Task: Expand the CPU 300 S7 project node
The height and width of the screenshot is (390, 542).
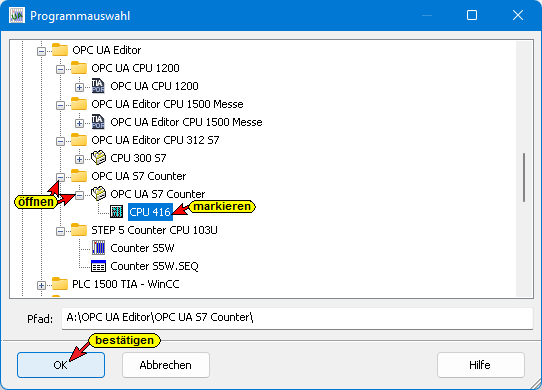Action: tap(79, 159)
